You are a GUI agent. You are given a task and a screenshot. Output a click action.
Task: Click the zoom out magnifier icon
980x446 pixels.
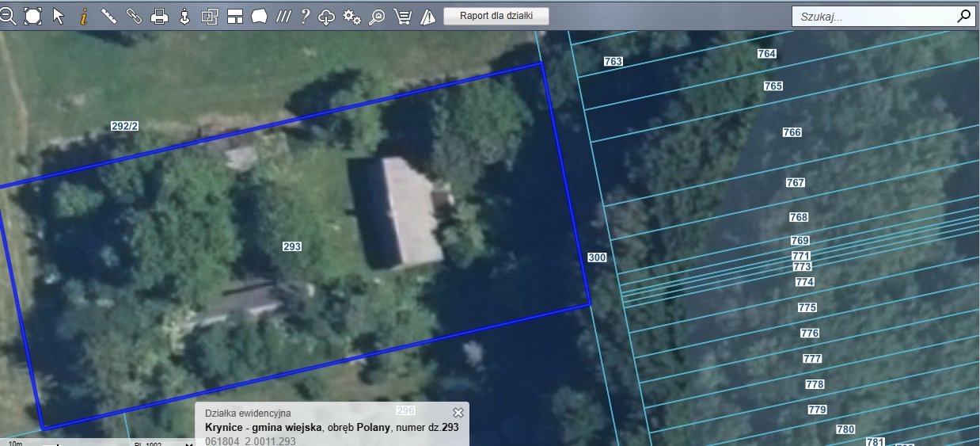[x=7, y=16]
